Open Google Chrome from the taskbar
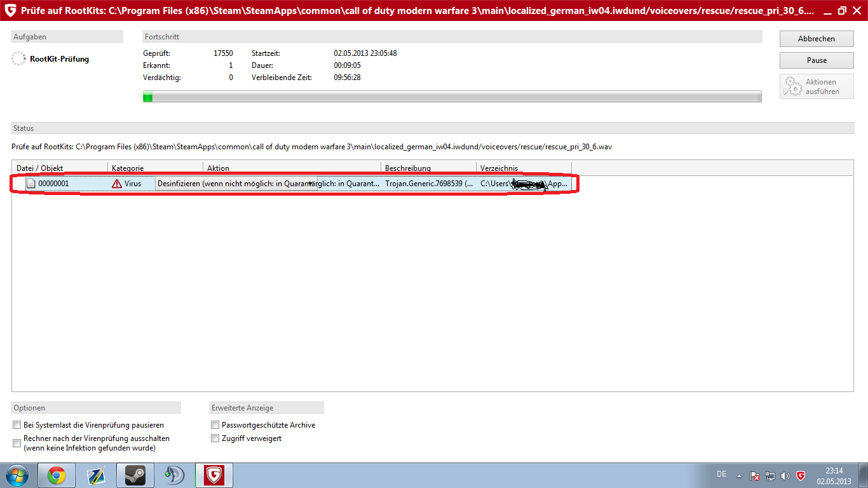Screen dimensions: 868x488 coord(57,475)
